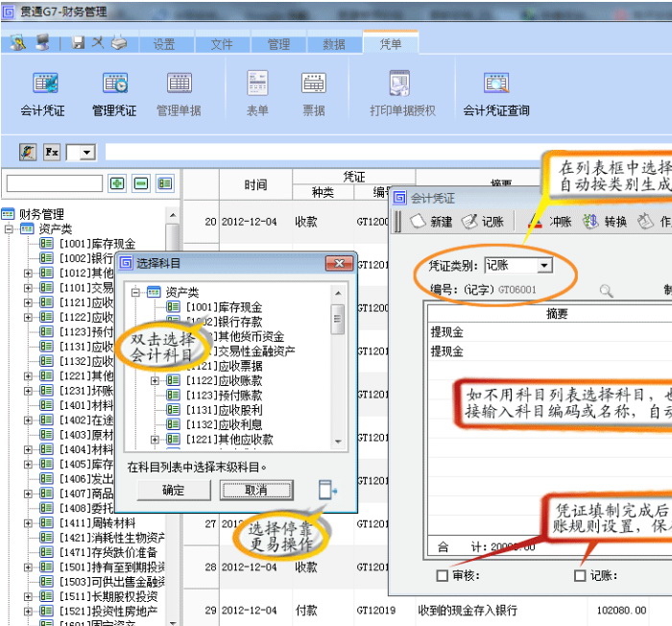Collapse 资产类 in 选择科目 dialog
672x626 pixels.
[135, 293]
